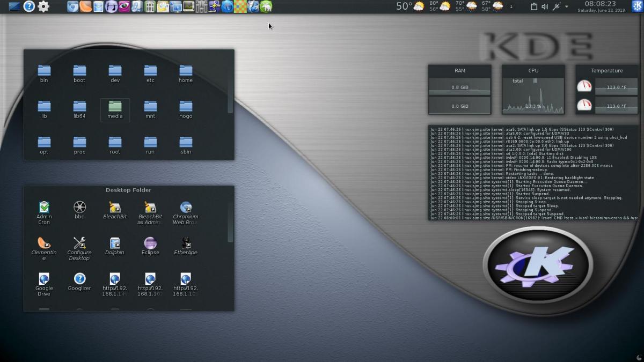Screen dimensions: 644x362
Task: Open the Configure Desktop shortcut
Action: 79,249
